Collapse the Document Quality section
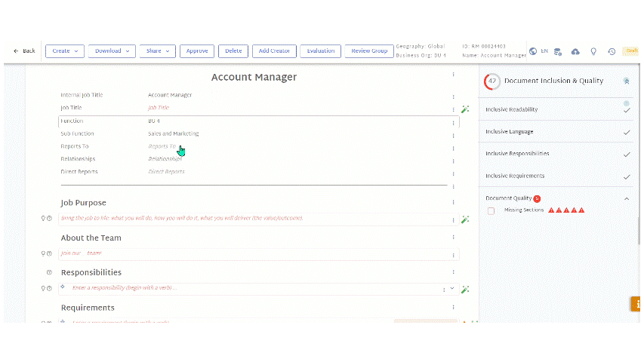Viewport: 644px width, 362px height. [627, 199]
